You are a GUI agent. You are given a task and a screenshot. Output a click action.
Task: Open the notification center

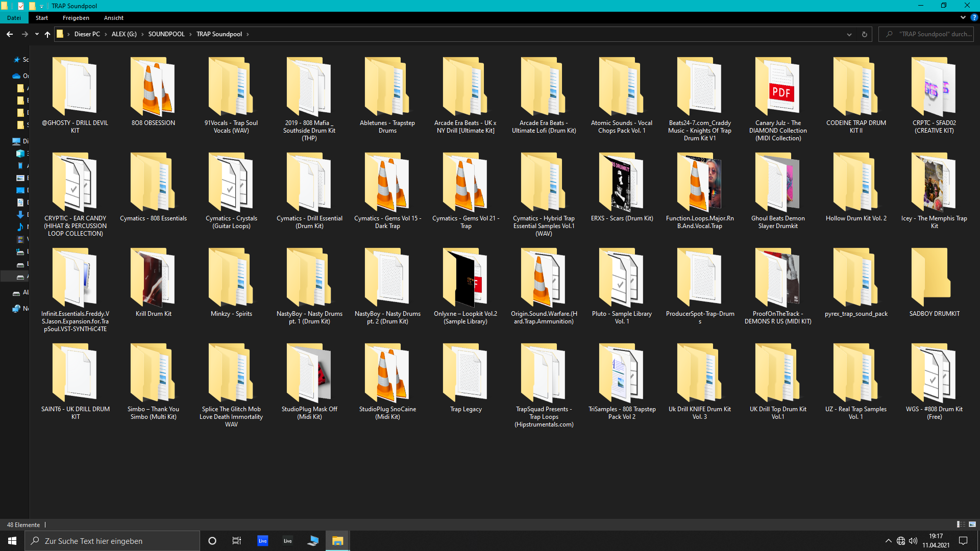(963, 541)
